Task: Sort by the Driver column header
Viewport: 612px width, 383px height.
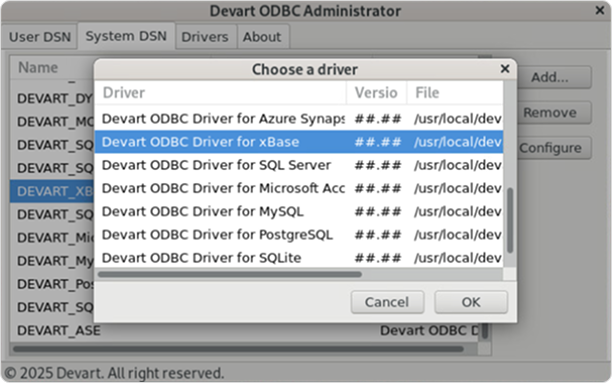Action: click(x=221, y=93)
